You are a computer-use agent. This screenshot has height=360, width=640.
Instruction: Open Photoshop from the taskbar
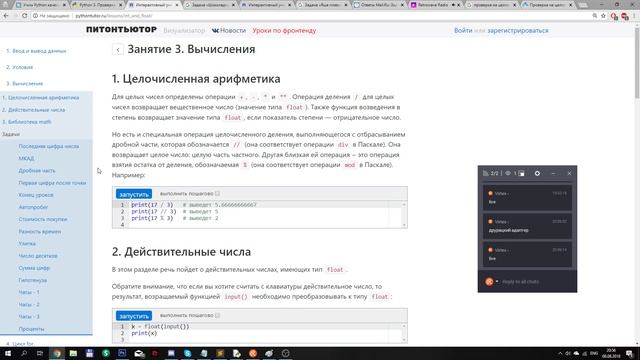[x=122, y=353]
